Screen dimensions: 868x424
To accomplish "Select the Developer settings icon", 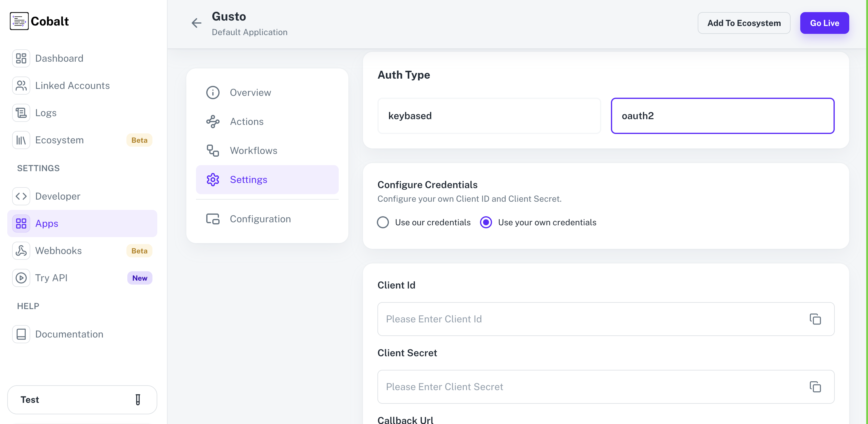I will (x=21, y=196).
